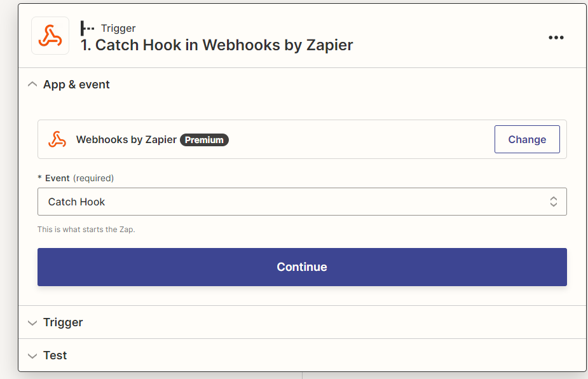Viewport: 588px width, 379px height.
Task: Click the trigger step icon beside the header's Trigger label
Action: [x=87, y=28]
